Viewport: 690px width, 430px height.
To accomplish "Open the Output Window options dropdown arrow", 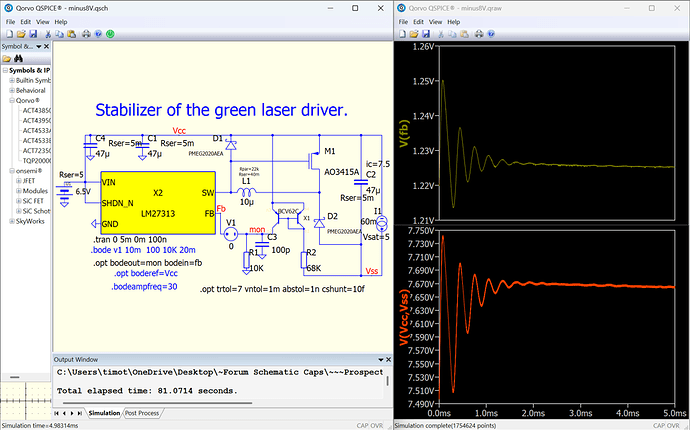I will click(381, 360).
